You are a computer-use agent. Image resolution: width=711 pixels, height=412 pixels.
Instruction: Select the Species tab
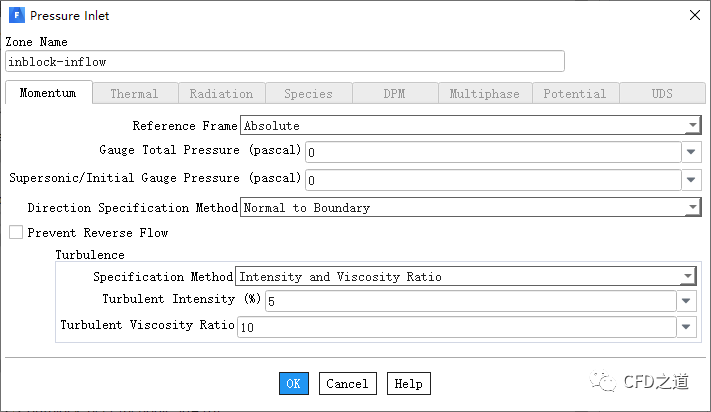click(308, 94)
